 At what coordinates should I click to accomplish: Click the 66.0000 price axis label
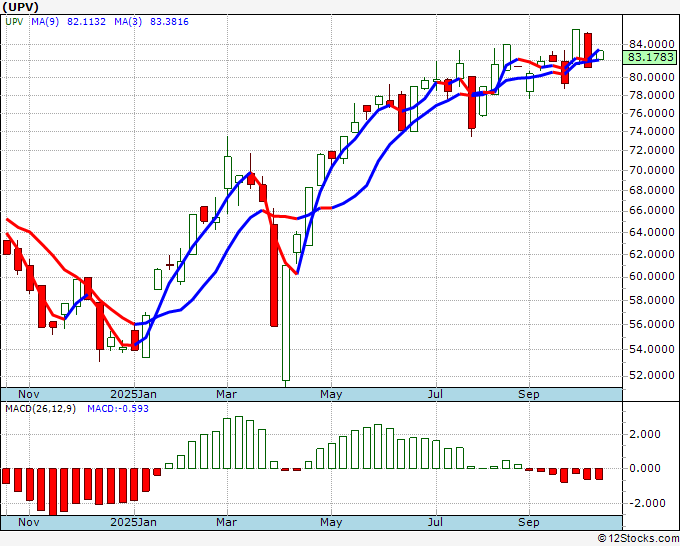click(x=652, y=210)
